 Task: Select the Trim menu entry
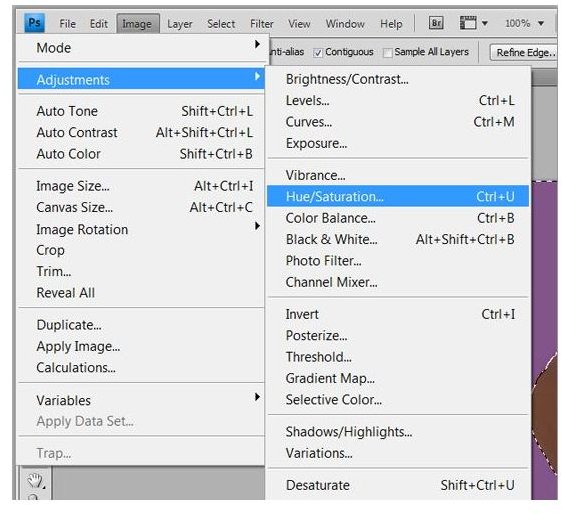[x=142, y=271]
